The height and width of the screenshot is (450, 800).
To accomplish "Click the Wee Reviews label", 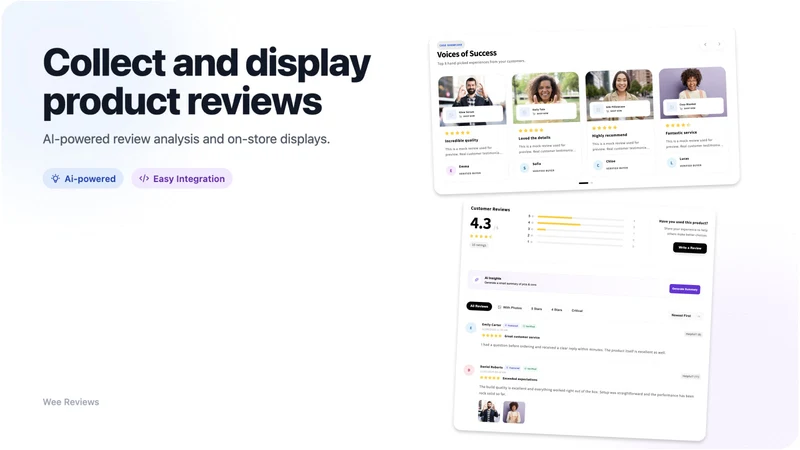I will (71, 402).
